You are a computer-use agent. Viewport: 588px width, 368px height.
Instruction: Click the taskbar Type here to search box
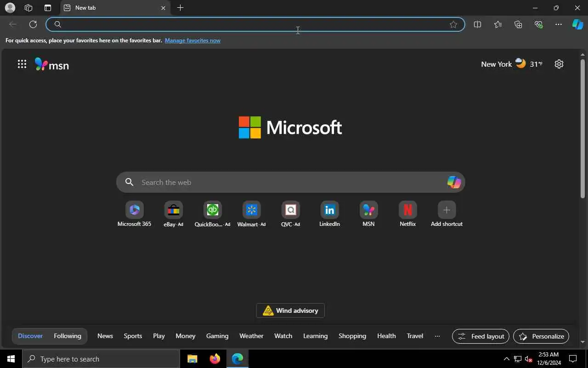click(x=101, y=359)
